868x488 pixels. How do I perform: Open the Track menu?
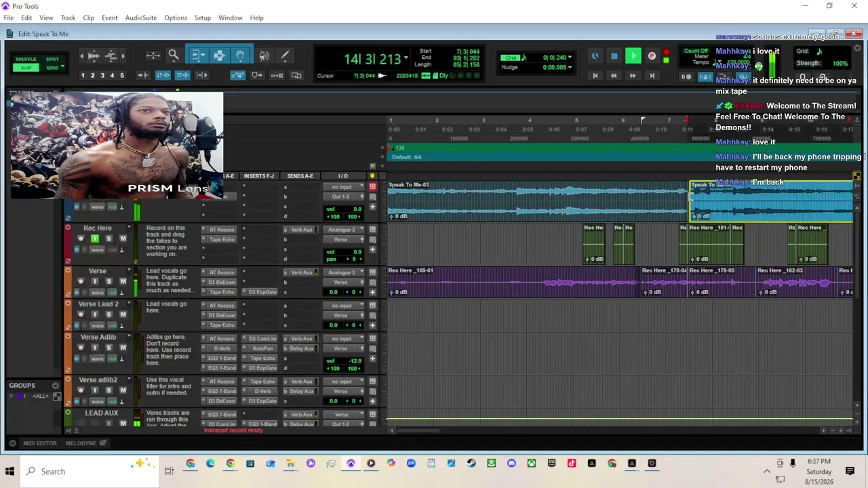[x=68, y=18]
